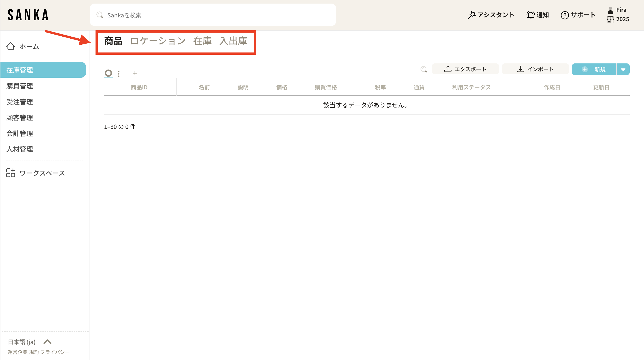Switch to the ロケーション tab
This screenshot has width=644, height=360.
tap(158, 41)
